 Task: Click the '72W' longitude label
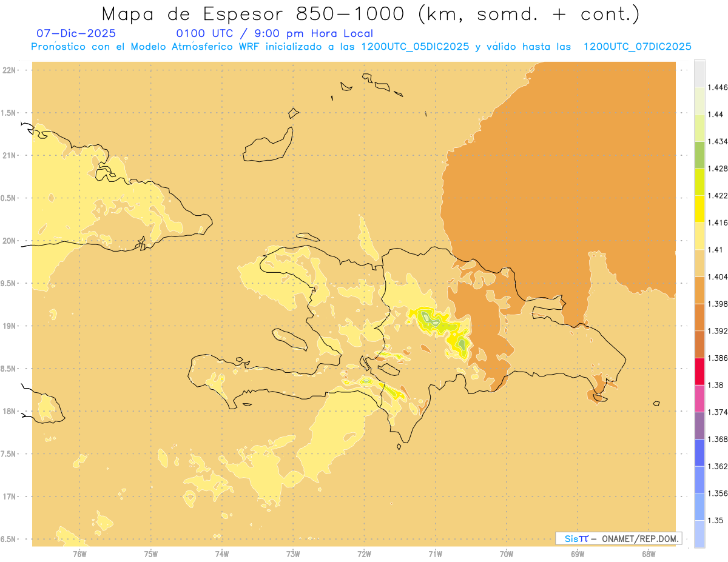365,554
